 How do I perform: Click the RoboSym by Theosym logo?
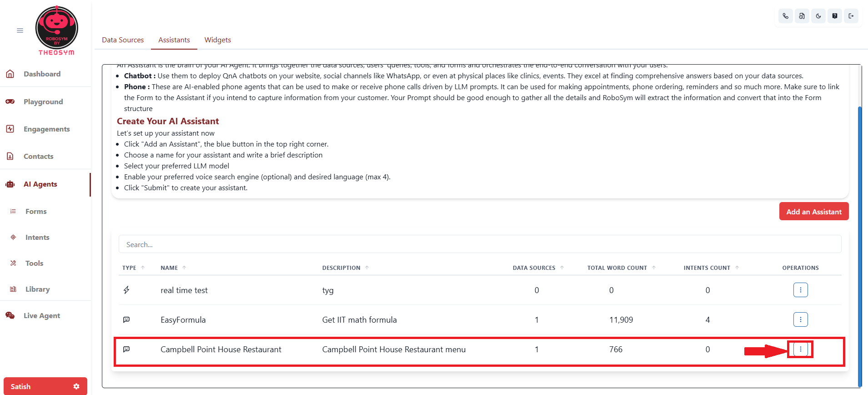coord(57,31)
